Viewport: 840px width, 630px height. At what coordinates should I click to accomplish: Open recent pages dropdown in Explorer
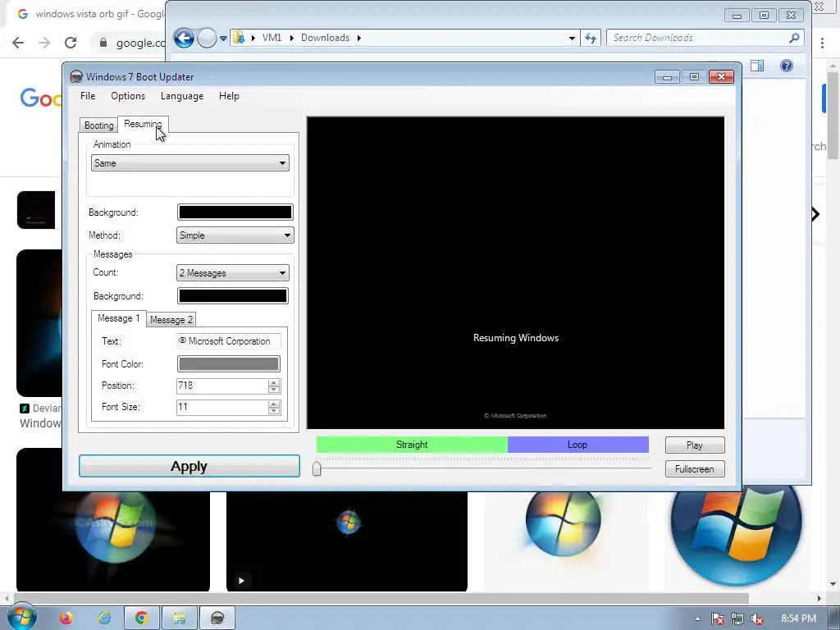223,38
